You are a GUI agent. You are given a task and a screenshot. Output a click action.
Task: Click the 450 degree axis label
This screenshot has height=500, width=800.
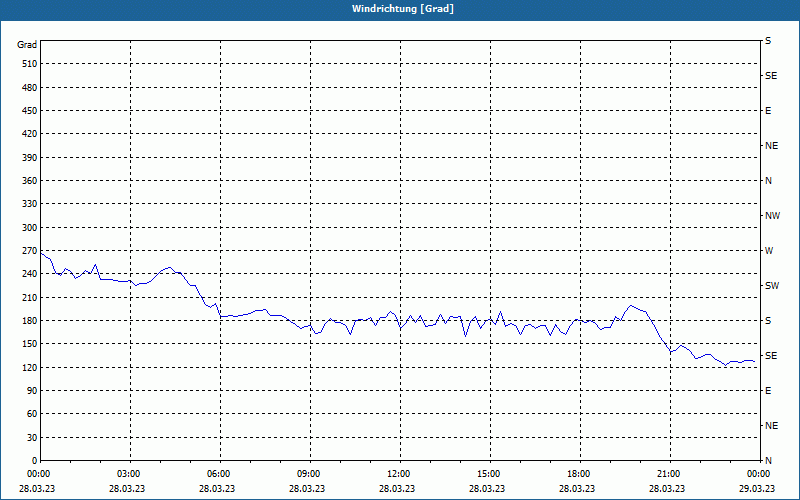30,111
